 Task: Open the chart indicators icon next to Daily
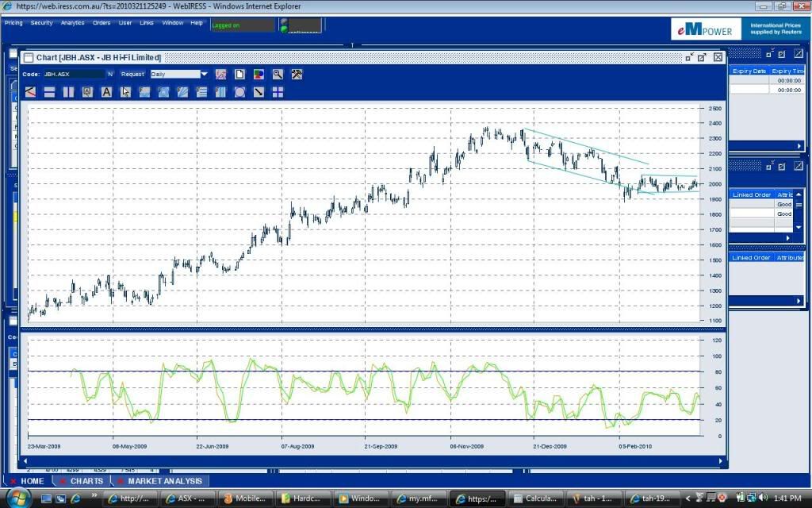click(x=220, y=74)
